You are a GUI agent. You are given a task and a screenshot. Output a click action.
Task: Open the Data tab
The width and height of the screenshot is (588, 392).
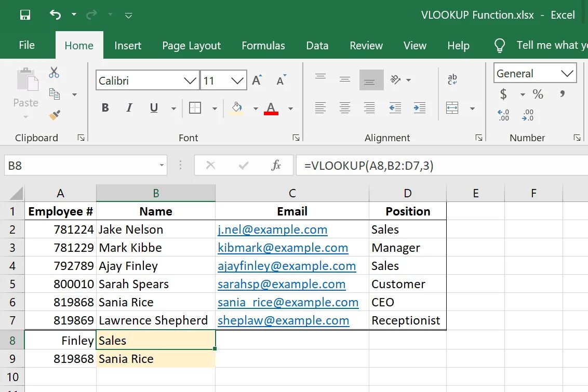tap(317, 46)
